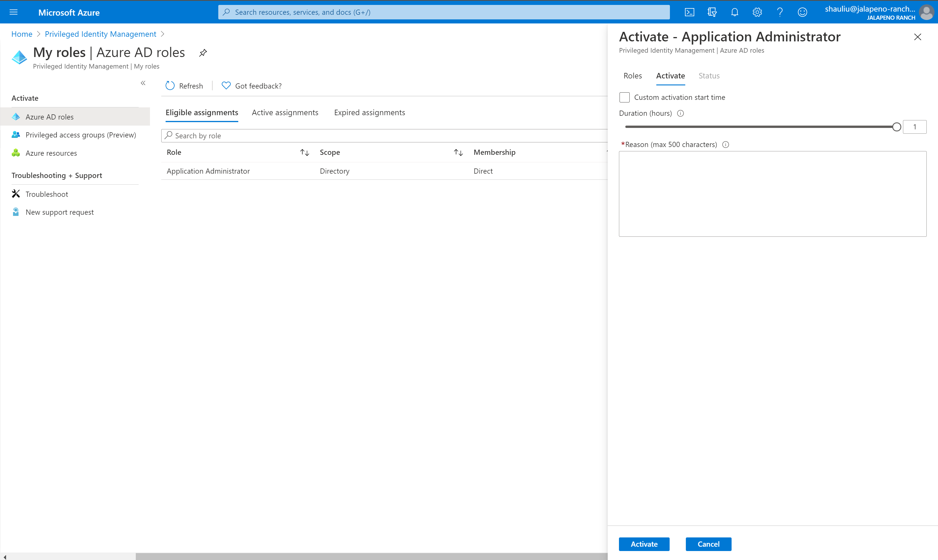Open Expired assignments tab
The width and height of the screenshot is (938, 560).
pos(369,113)
